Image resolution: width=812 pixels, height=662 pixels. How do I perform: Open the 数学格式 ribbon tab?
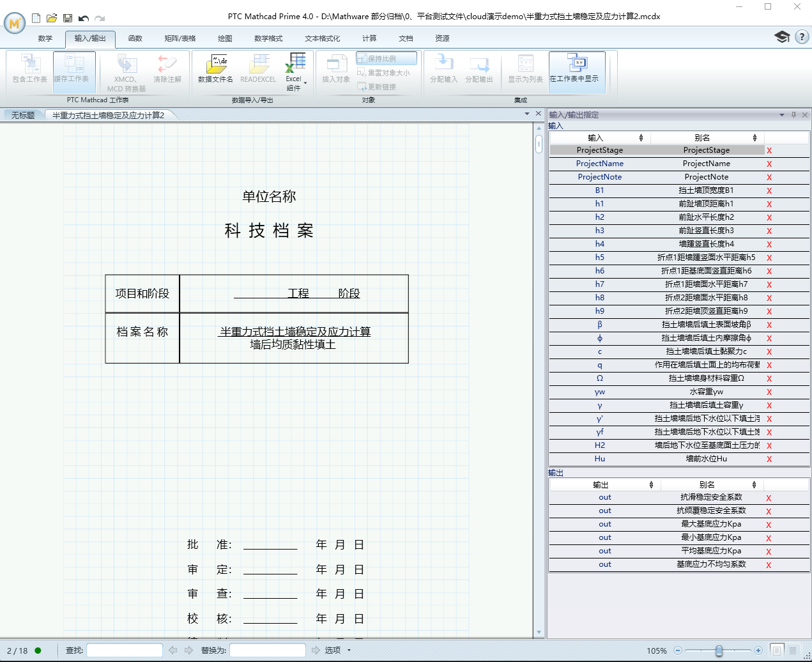pyautogui.click(x=268, y=38)
